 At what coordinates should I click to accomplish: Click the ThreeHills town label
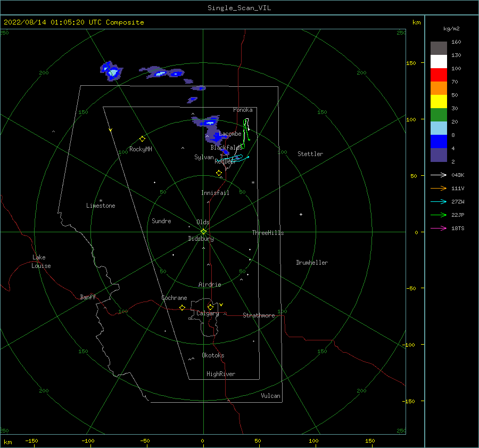[x=268, y=233]
